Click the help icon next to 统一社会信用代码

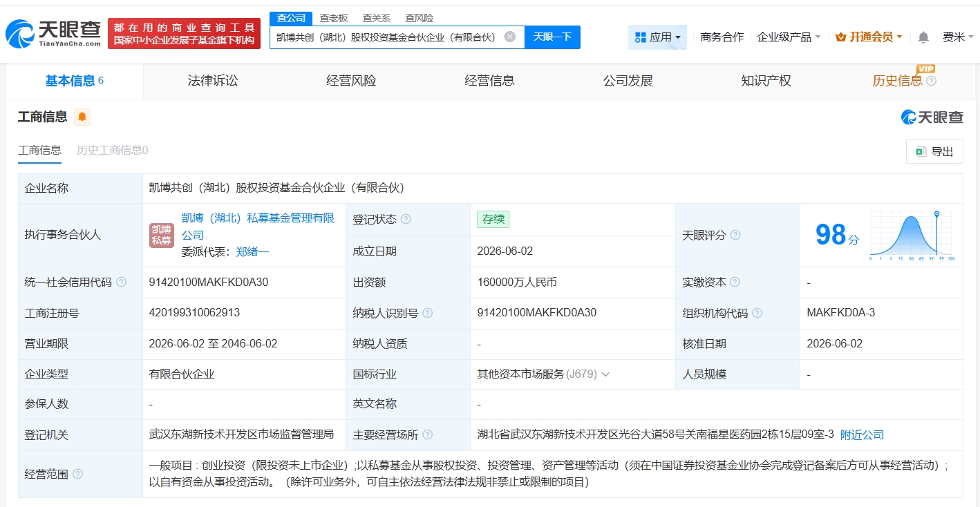pos(122,282)
